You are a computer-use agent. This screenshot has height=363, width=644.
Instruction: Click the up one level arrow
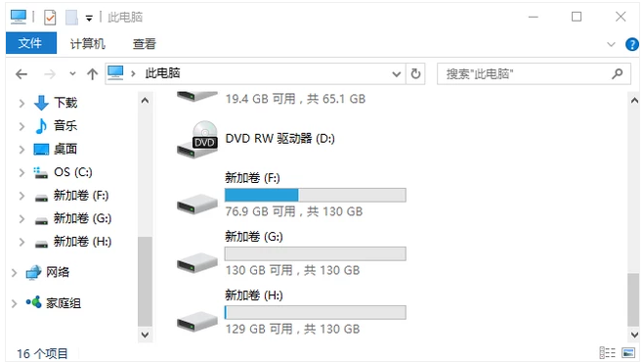click(93, 74)
